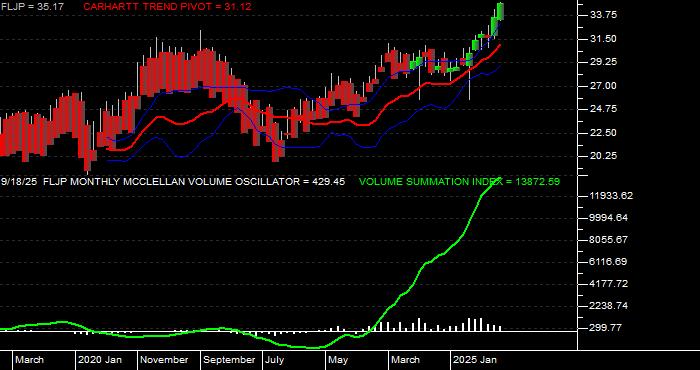This screenshot has width=700, height=370.
Task: Click the 299.77 oscillator axis value
Action: click(606, 328)
